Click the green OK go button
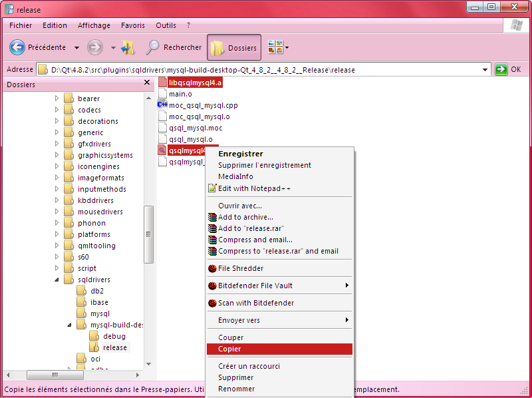The height and width of the screenshot is (398, 532). [501, 69]
